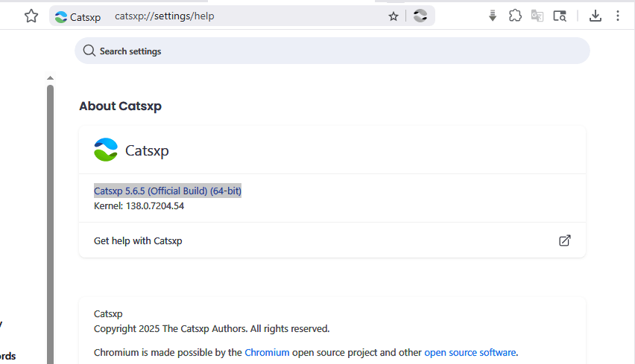Open the open source software link

pos(470,353)
